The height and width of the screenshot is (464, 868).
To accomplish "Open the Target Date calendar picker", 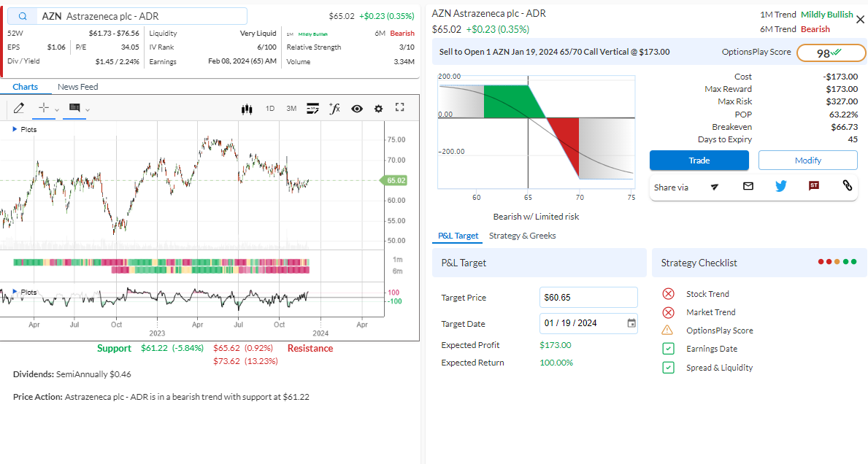I will [631, 323].
